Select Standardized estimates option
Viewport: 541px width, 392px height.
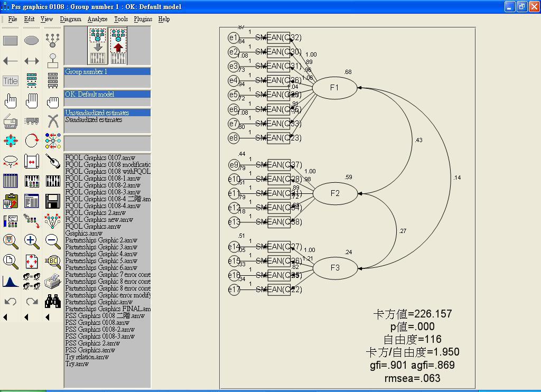(x=94, y=120)
